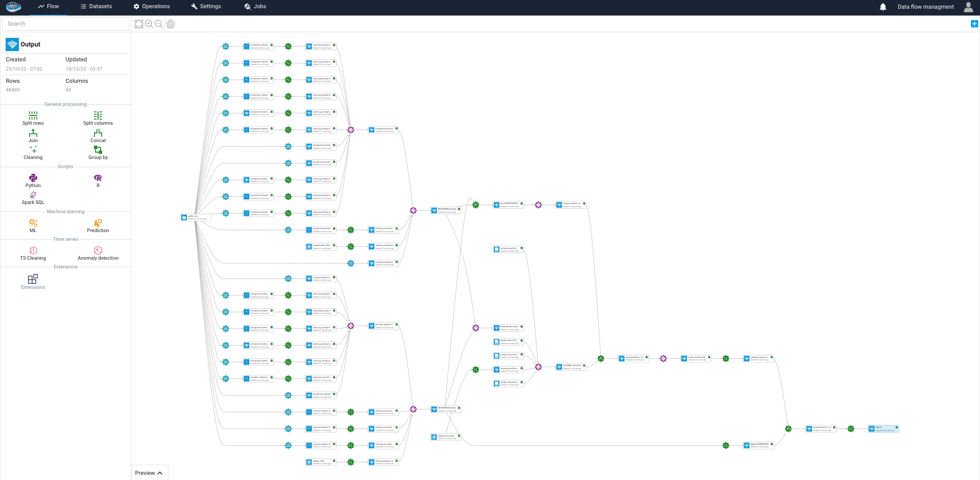Click the fit-to-screen icon in toolbar
The height and width of the screenshot is (480, 980).
(x=139, y=24)
